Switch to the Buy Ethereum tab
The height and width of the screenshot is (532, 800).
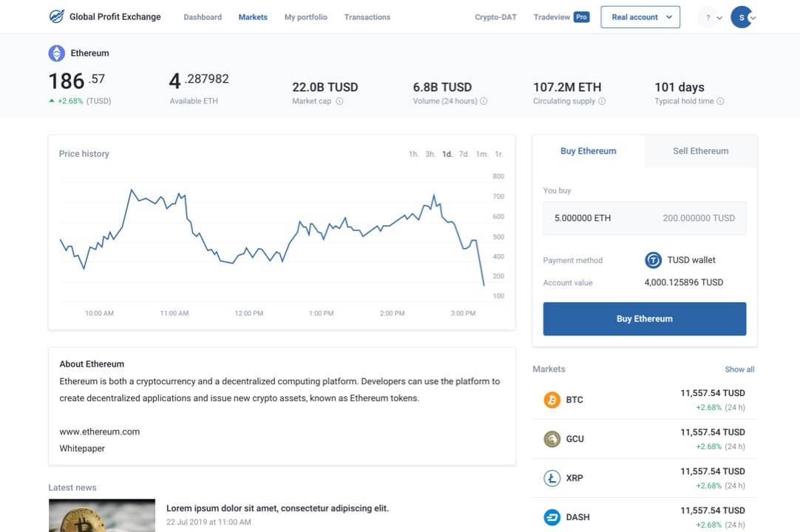[x=589, y=151]
